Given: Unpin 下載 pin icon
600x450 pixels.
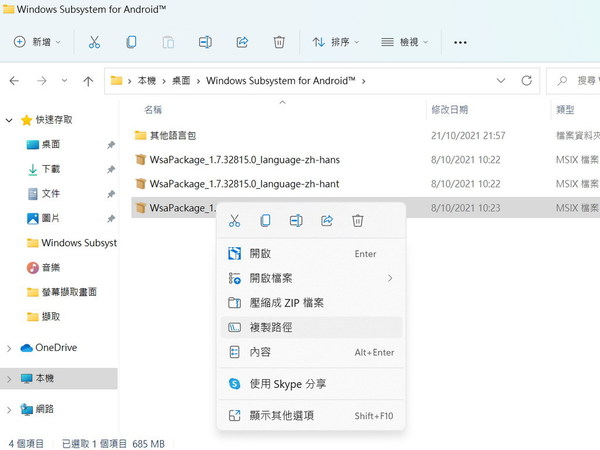Looking at the screenshot, I should (x=111, y=169).
